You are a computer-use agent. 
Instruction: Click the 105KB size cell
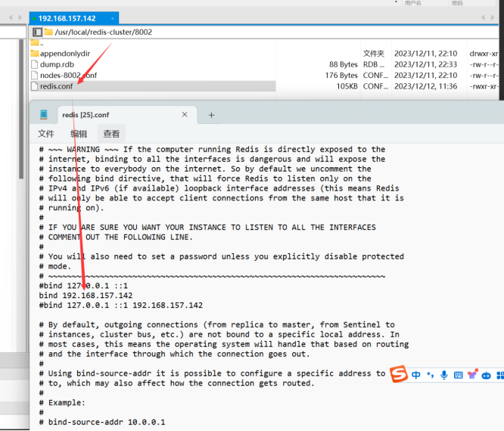347,86
